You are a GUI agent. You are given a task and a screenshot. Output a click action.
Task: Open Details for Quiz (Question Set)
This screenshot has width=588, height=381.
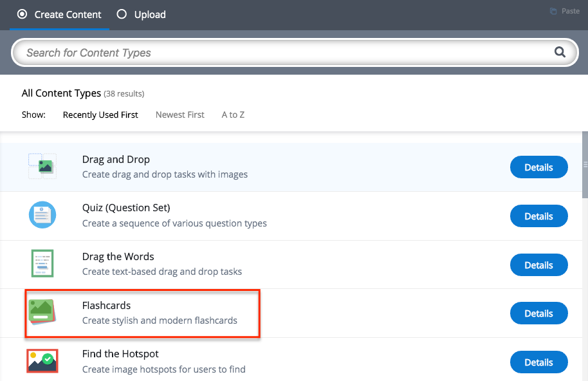tap(539, 216)
